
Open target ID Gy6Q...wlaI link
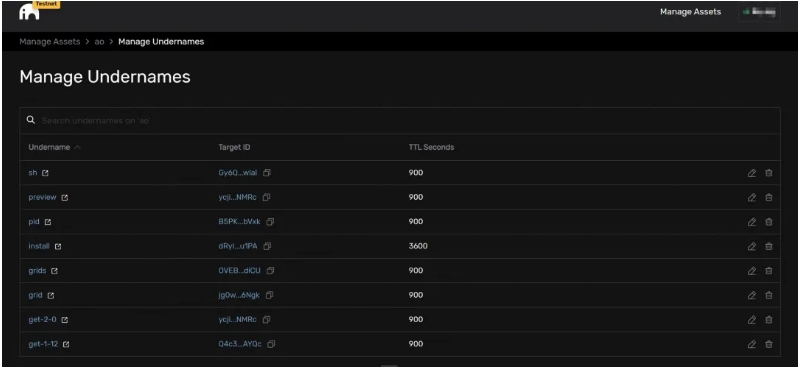[238, 173]
